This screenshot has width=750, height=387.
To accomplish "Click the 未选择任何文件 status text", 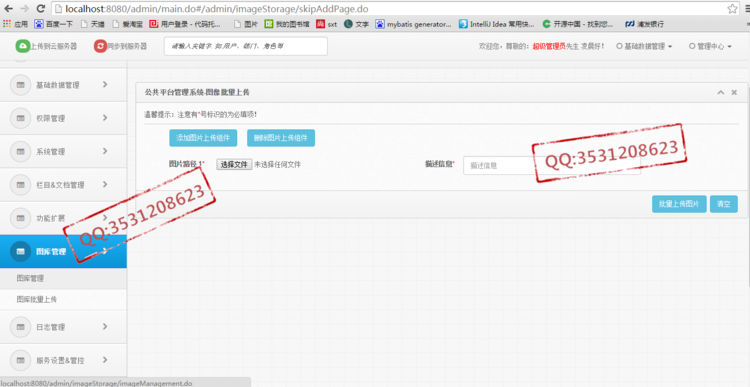I will coord(277,165).
